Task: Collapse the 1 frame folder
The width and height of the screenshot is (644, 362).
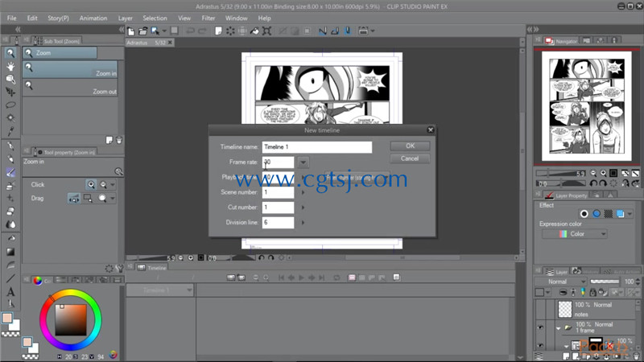Action: [559, 328]
